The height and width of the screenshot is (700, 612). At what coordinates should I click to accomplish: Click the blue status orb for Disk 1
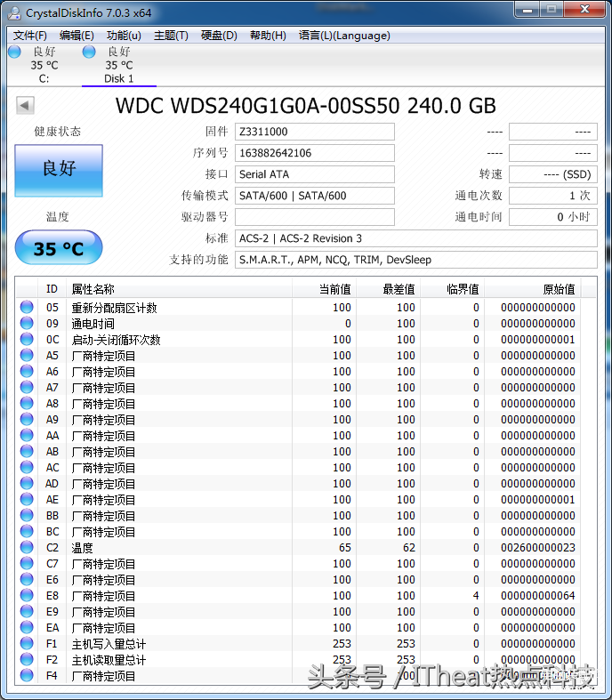(89, 52)
